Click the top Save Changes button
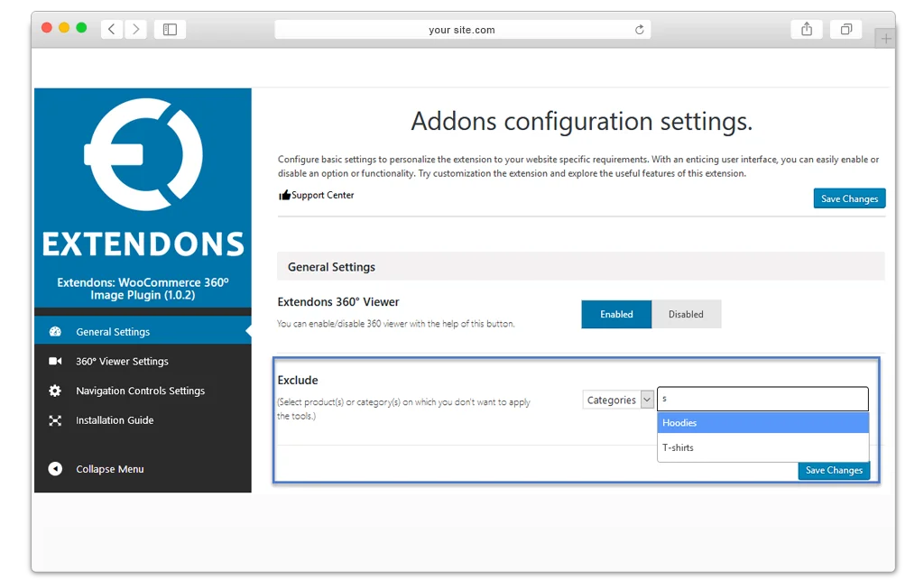The image size is (924, 580). pyautogui.click(x=849, y=198)
